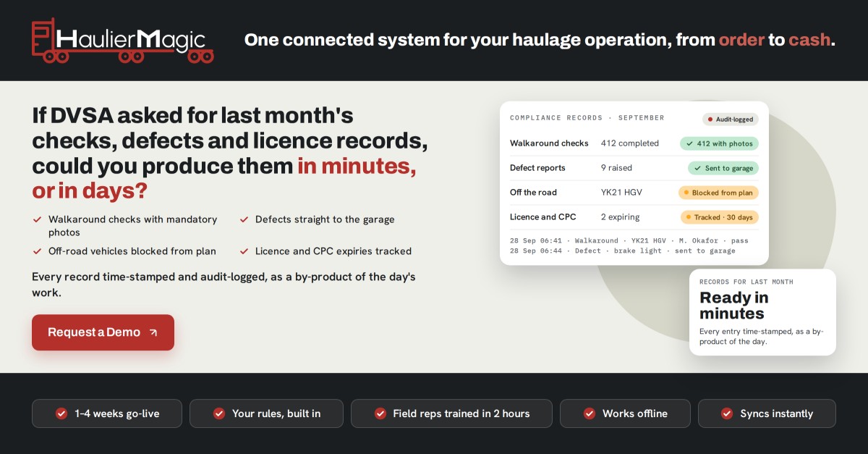Image resolution: width=868 pixels, height=454 pixels.
Task: Click the red 'in minutes,' headline text
Action: [357, 166]
